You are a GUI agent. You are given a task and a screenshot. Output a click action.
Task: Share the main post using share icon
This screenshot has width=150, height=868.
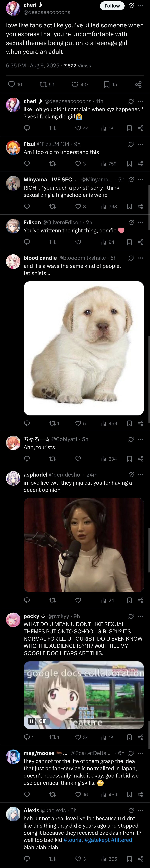138,84
